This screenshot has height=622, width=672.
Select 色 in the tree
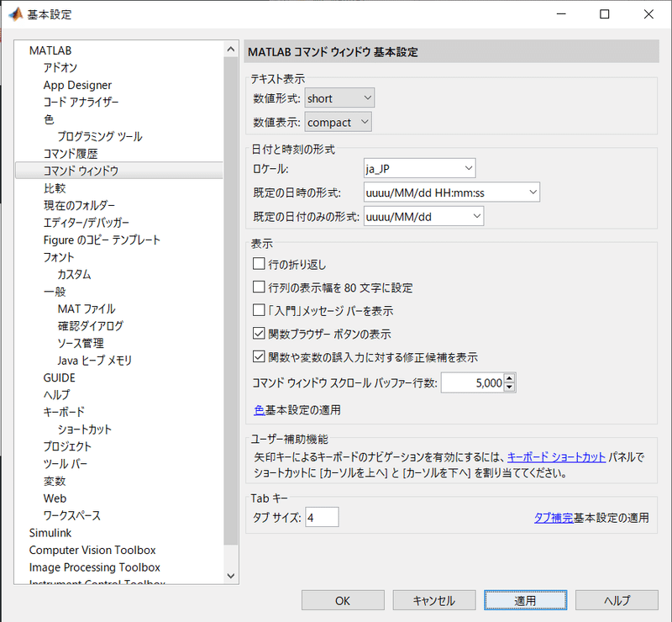point(49,119)
